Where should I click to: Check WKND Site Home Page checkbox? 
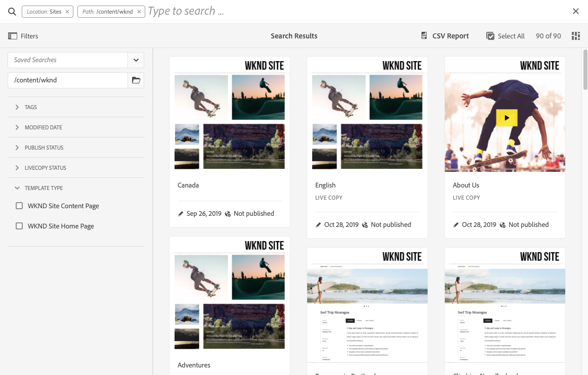coord(19,226)
